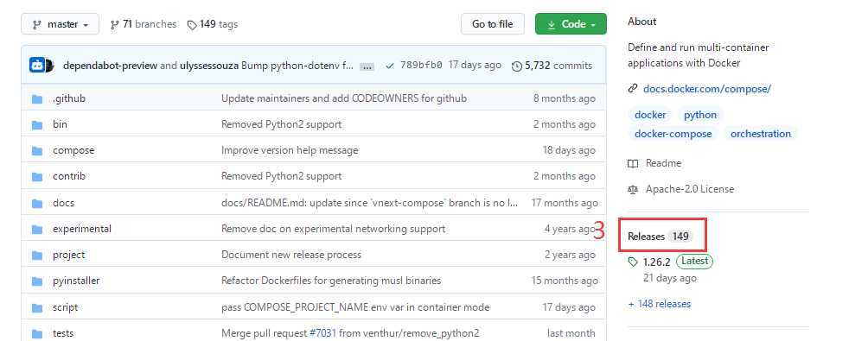Select the orchestration topic tag

click(761, 134)
